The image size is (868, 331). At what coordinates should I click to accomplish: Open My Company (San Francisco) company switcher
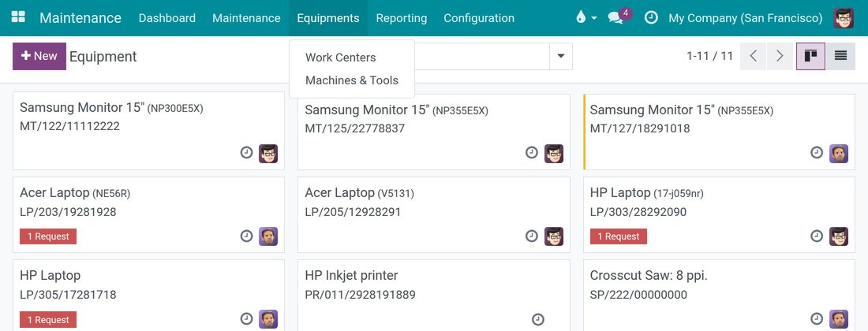point(745,17)
